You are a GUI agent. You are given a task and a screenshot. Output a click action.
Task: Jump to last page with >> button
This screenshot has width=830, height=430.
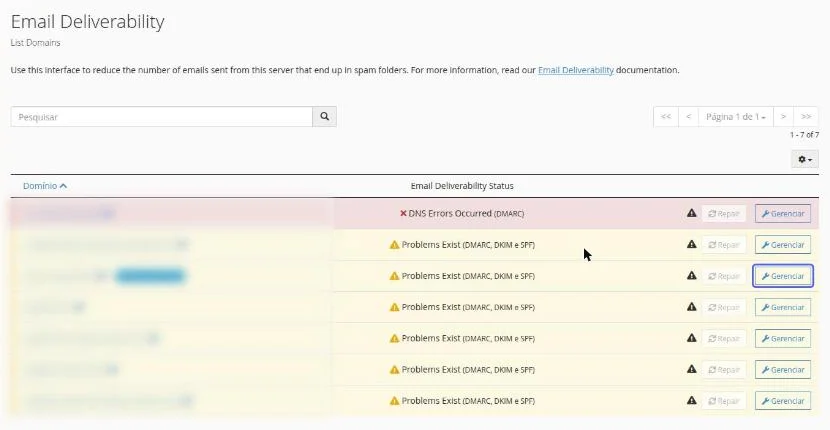806,117
